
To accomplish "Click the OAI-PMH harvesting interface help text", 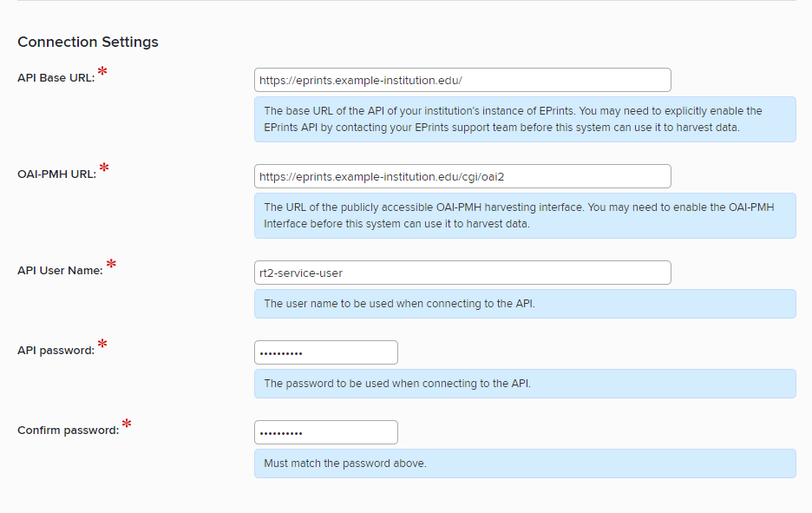I will (524, 215).
